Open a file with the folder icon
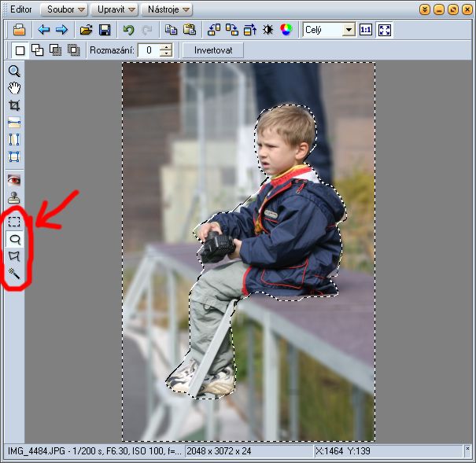The width and height of the screenshot is (476, 463). (87, 30)
